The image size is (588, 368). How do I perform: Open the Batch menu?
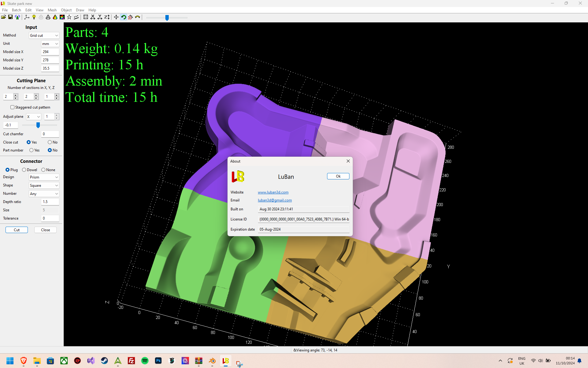[x=16, y=10]
